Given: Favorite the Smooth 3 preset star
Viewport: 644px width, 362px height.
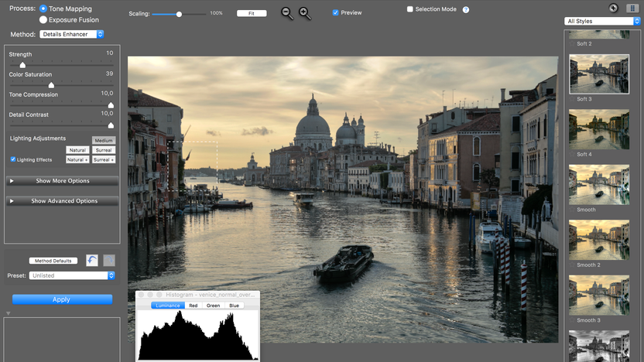Looking at the screenshot, I should click(572, 320).
